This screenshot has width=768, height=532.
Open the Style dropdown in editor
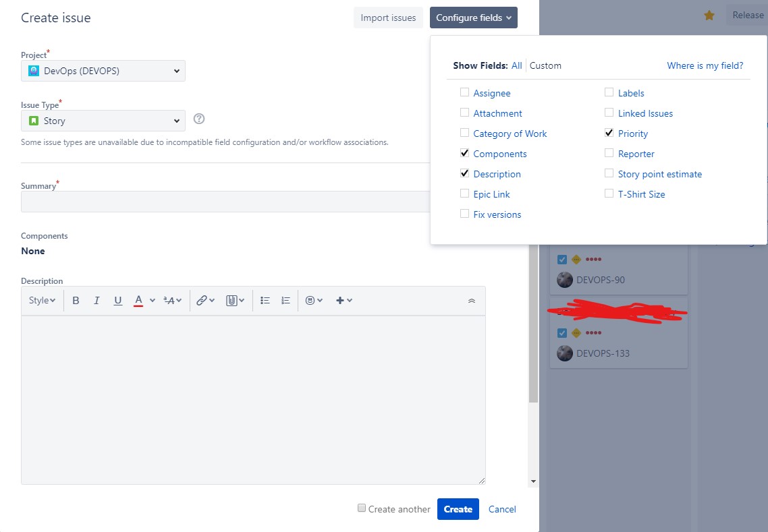tap(42, 301)
